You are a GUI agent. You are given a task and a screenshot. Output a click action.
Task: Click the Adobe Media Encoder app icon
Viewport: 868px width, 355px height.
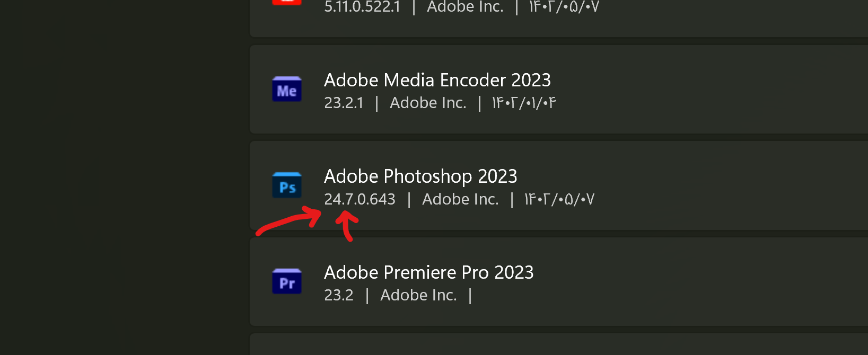[287, 90]
